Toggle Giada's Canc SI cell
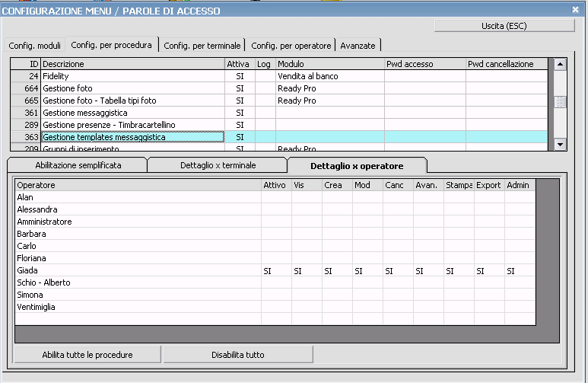This screenshot has width=588, height=383. 398,271
